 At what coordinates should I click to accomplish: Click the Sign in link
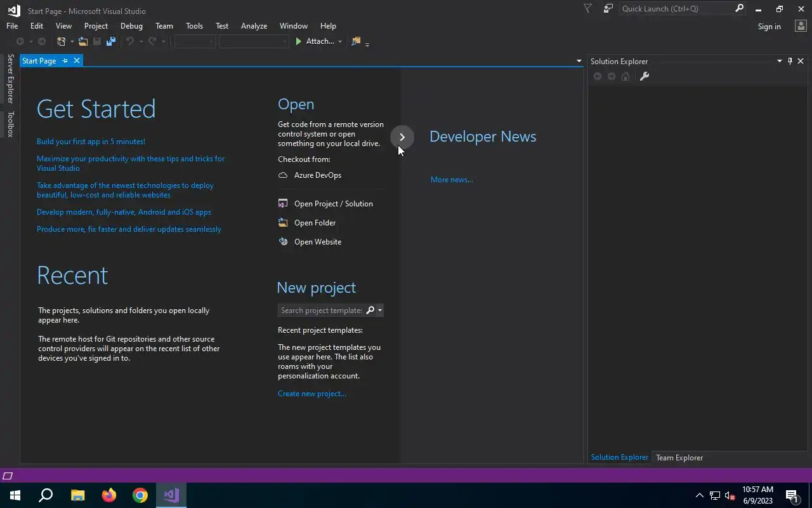pos(769,27)
